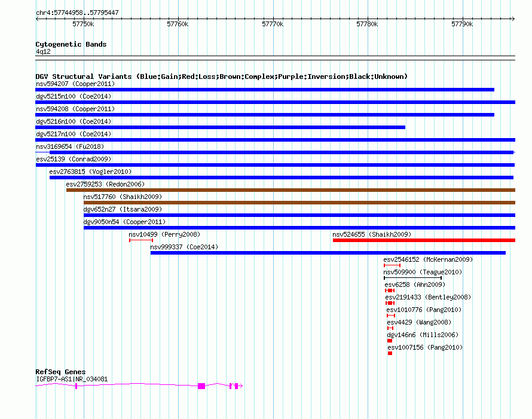Open the nsv524655 (Shaikh2009) variant label
532x419 pixels.
[x=372, y=234]
